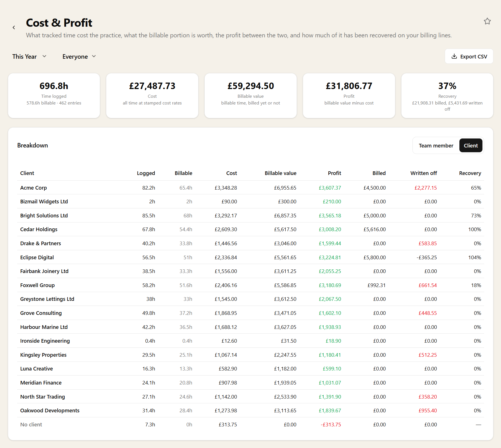Go back using the left chevron arrow
This screenshot has height=448, width=501.
14,28
